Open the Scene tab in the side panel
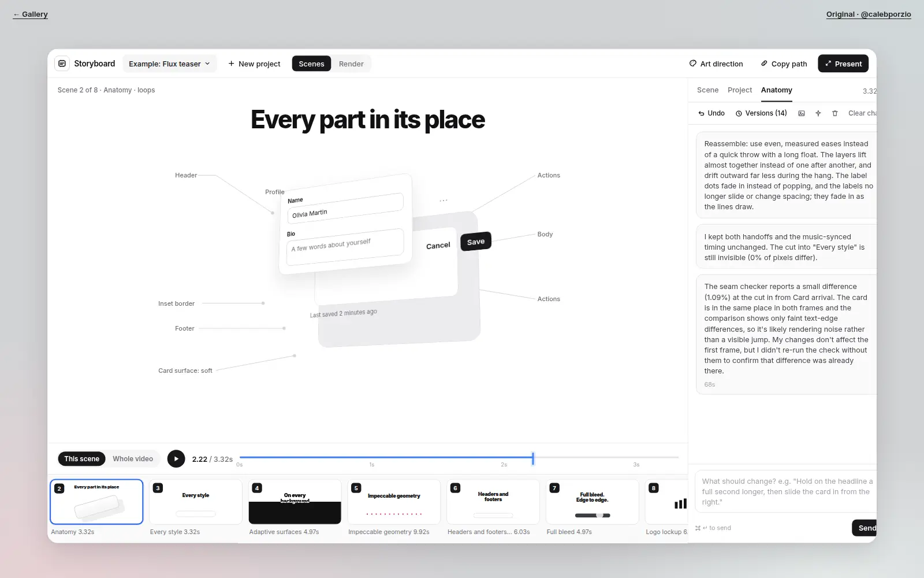The image size is (924, 578). coord(707,90)
